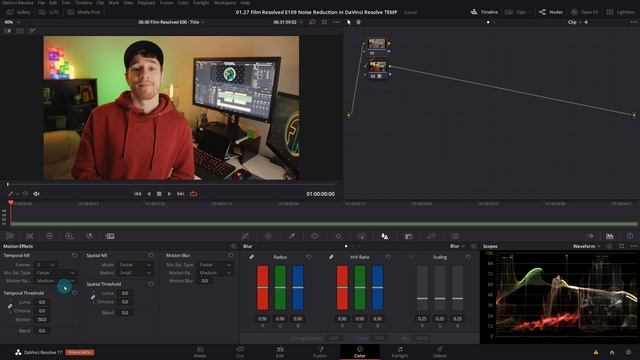Viewport: 640px width, 360px height.
Task: Open the Curves palette
Action: pyautogui.click(x=245, y=236)
